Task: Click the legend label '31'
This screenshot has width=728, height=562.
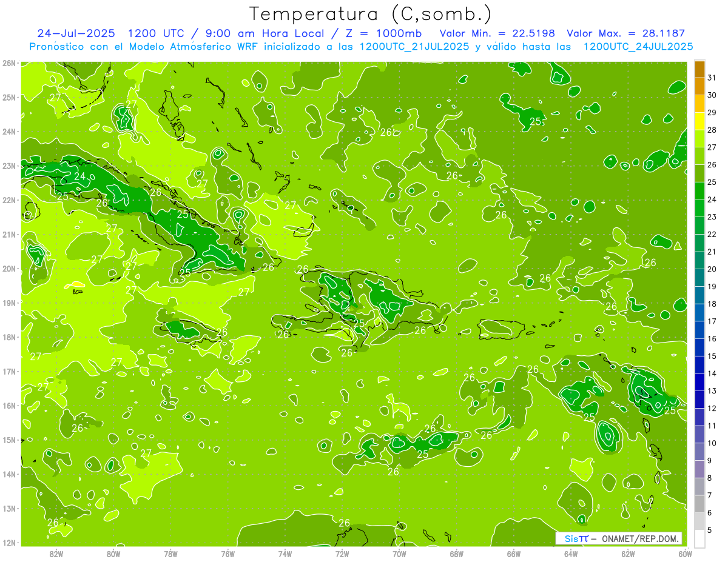Action: [x=712, y=78]
